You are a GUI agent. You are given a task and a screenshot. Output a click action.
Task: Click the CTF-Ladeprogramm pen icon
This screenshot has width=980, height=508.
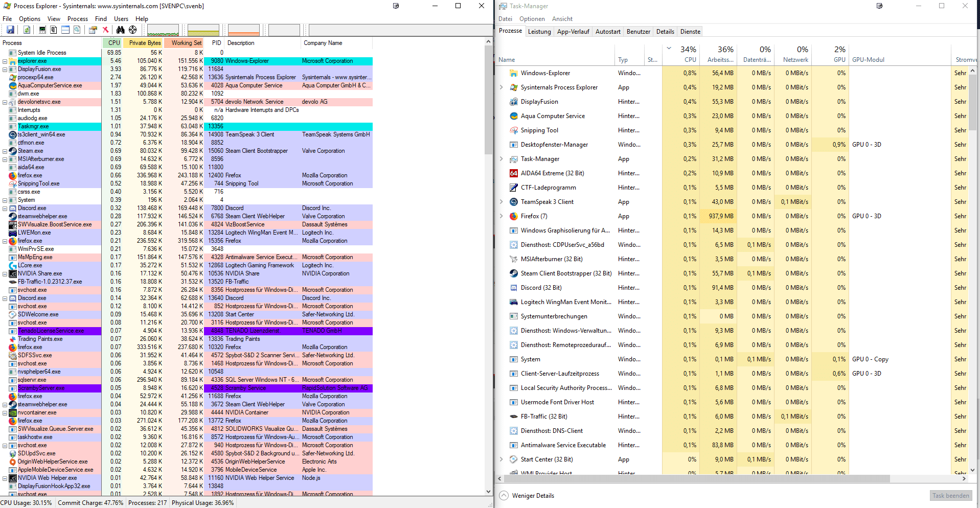(513, 188)
